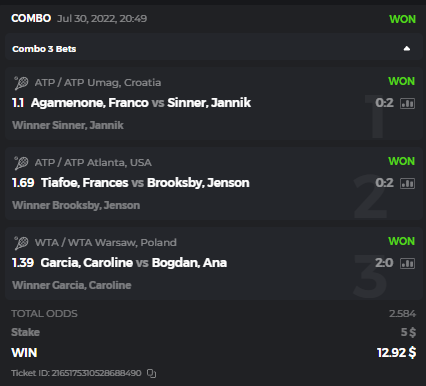The image size is (426, 386).
Task: Copy the Ticket ID using copy icon
Action: click(151, 373)
